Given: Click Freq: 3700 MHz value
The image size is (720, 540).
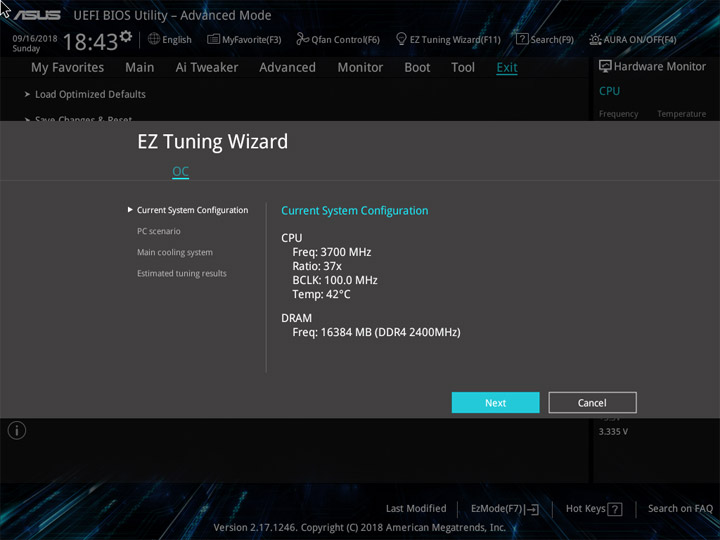Looking at the screenshot, I should [x=332, y=252].
